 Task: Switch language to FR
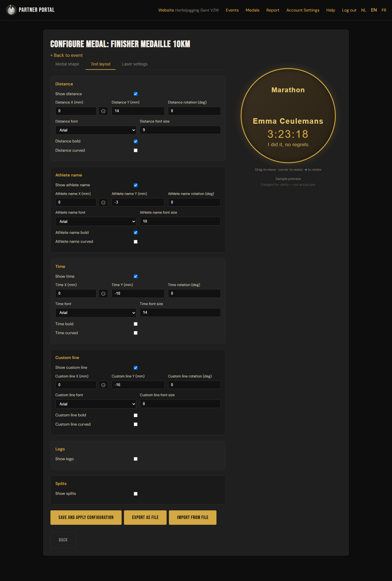(384, 10)
